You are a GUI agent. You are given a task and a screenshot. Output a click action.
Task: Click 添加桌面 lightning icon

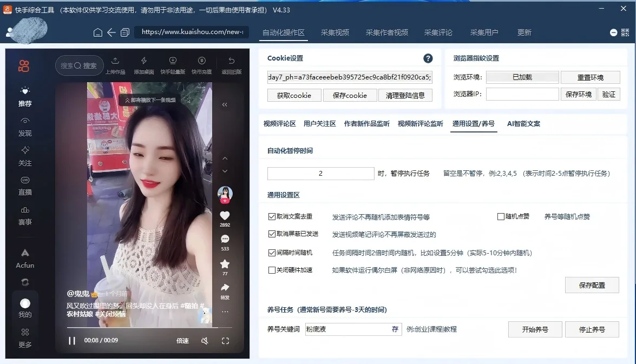(x=143, y=65)
